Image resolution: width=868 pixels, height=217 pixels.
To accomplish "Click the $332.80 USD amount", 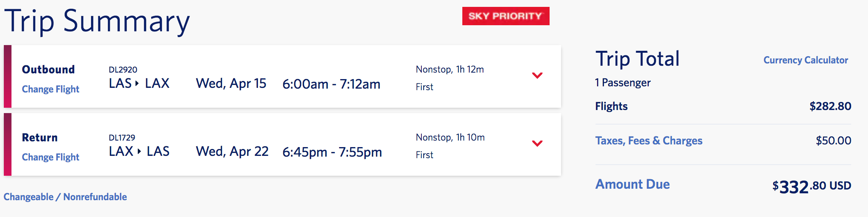I will (x=811, y=186).
